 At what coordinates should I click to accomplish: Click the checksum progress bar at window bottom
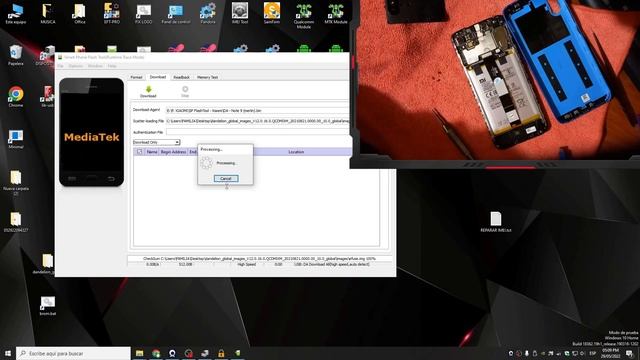(260, 259)
